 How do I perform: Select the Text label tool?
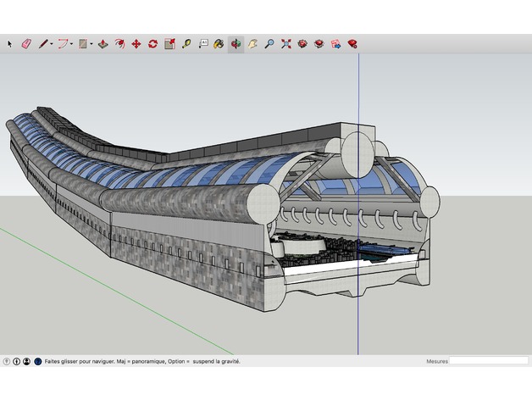[203, 43]
